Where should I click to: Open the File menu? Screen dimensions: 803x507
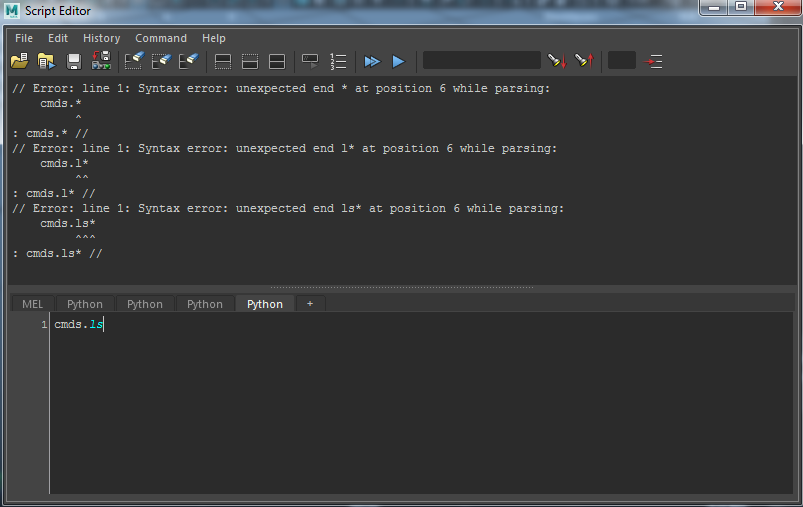click(24, 38)
